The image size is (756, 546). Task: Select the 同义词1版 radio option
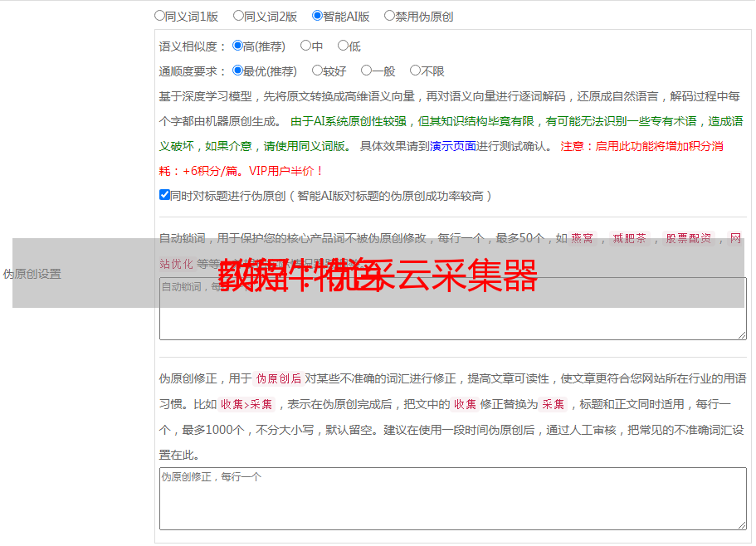(159, 16)
